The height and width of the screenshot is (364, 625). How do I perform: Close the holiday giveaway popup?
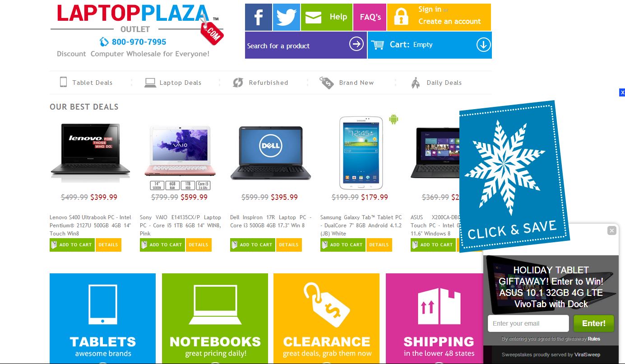pos(611,230)
